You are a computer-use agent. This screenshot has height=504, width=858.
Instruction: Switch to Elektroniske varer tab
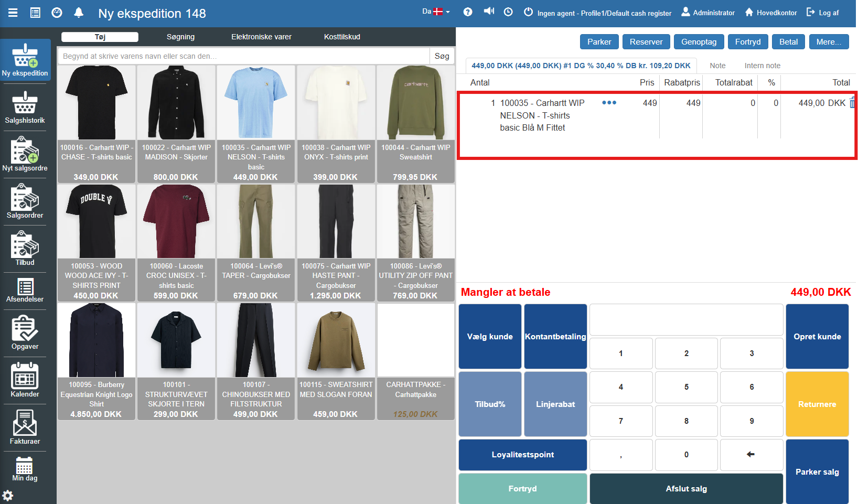(261, 37)
